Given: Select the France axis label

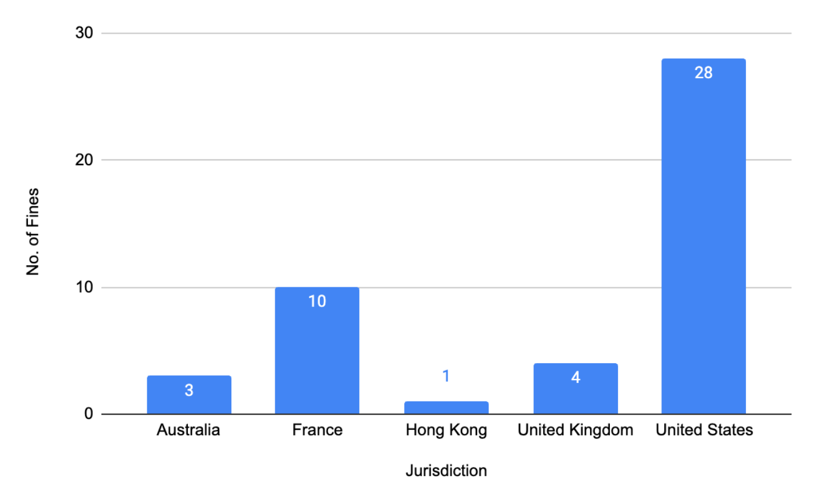Looking at the screenshot, I should (x=317, y=430).
